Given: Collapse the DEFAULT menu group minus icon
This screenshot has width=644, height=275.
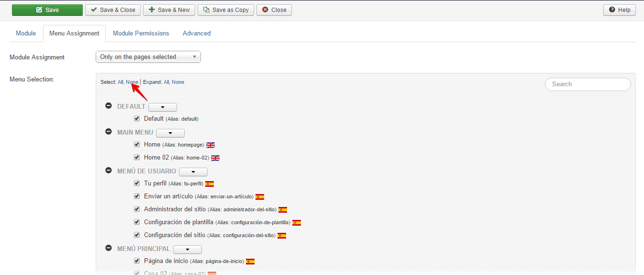Looking at the screenshot, I should tap(109, 106).
